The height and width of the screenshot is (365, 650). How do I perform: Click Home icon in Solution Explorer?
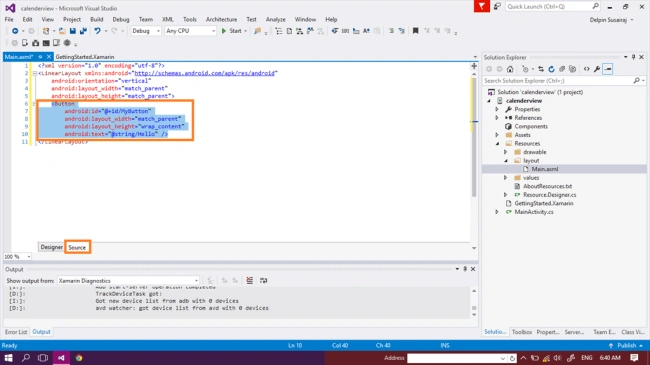510,69
